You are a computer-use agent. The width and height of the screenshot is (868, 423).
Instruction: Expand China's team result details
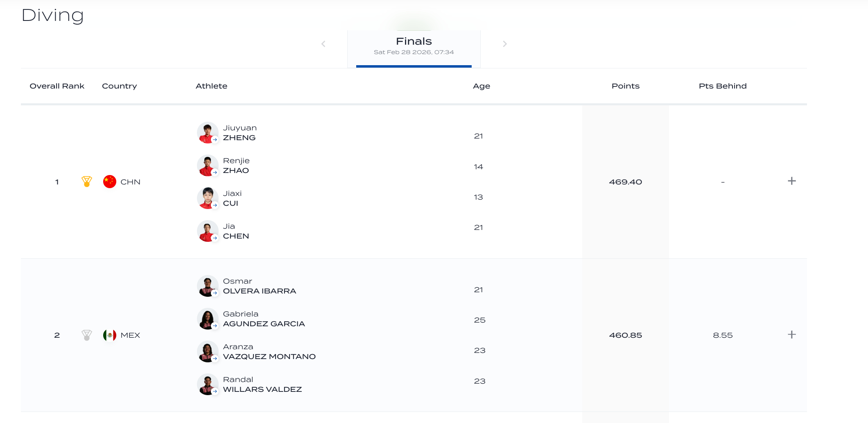791,181
